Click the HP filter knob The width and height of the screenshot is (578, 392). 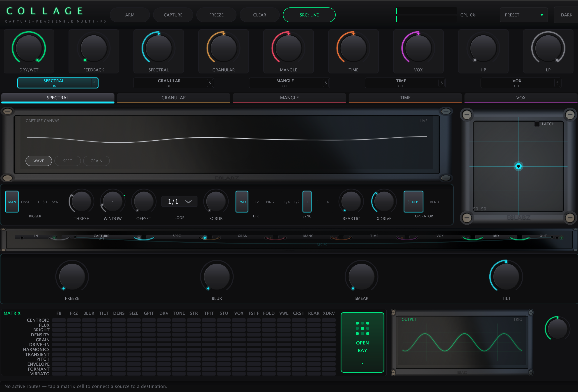[483, 48]
